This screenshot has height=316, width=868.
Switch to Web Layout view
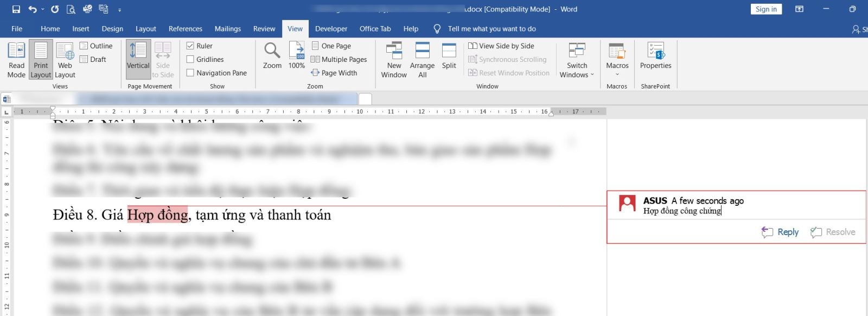click(65, 60)
